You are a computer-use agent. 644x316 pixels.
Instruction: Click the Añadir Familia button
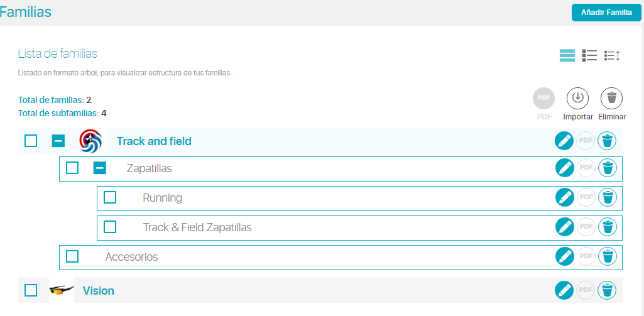pyautogui.click(x=606, y=13)
